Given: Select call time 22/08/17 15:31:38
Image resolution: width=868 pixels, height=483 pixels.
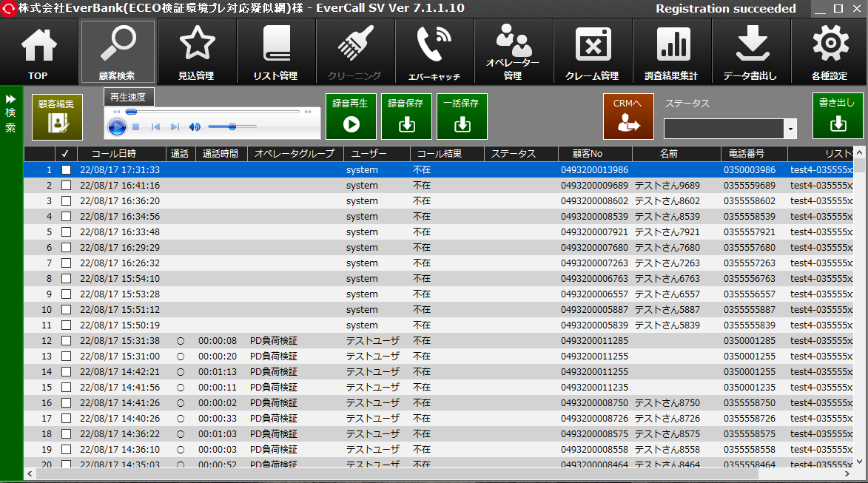Looking at the screenshot, I should pyautogui.click(x=120, y=341).
